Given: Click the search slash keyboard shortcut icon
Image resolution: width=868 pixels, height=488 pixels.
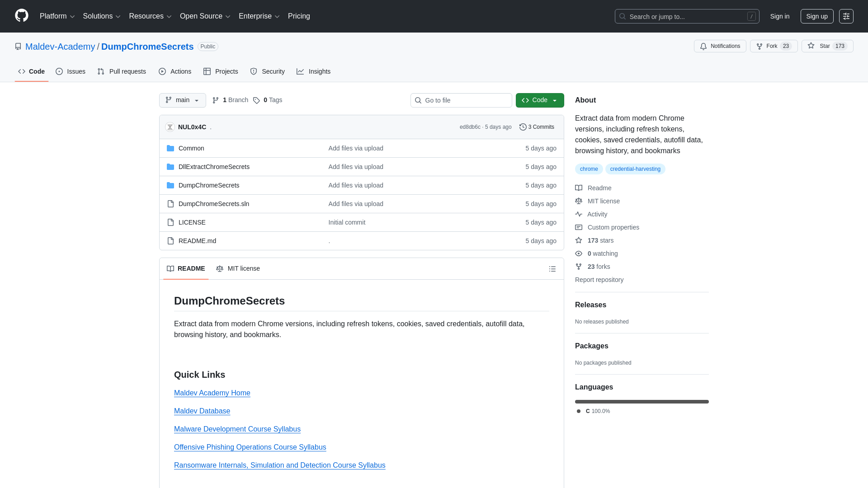Looking at the screenshot, I should [752, 16].
